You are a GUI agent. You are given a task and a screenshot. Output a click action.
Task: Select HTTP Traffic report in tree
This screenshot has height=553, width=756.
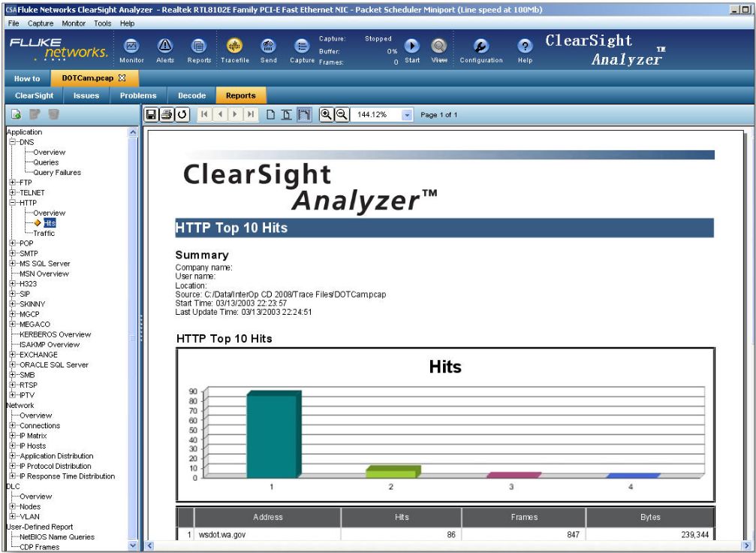tap(44, 234)
